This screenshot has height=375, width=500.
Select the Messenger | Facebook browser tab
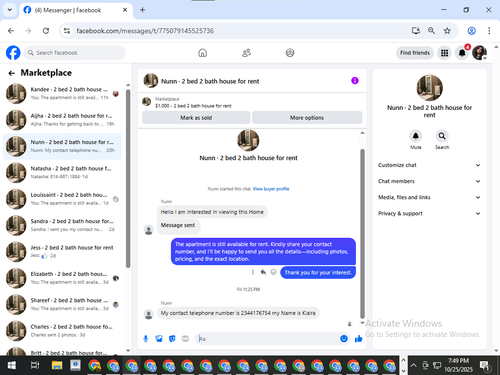76,10
